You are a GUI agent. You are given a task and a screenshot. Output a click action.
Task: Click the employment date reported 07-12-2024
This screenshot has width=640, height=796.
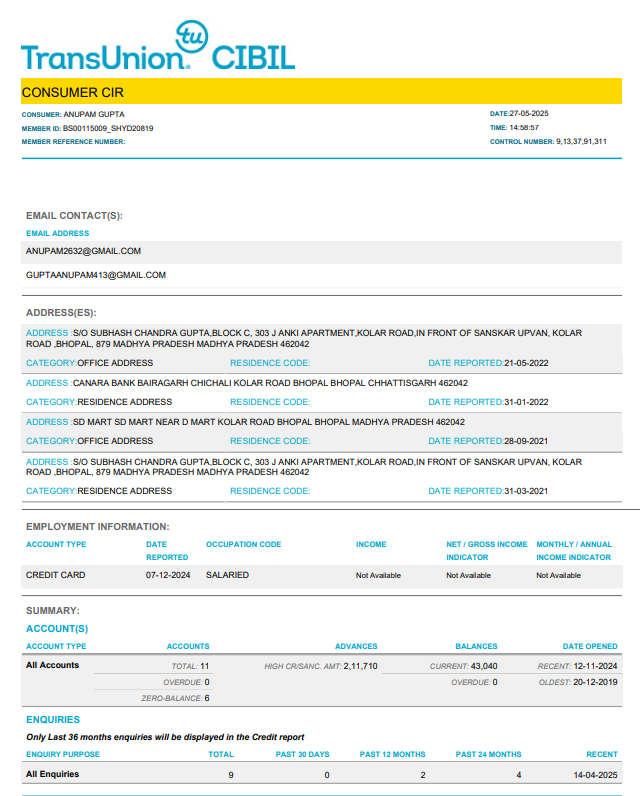(x=168, y=575)
